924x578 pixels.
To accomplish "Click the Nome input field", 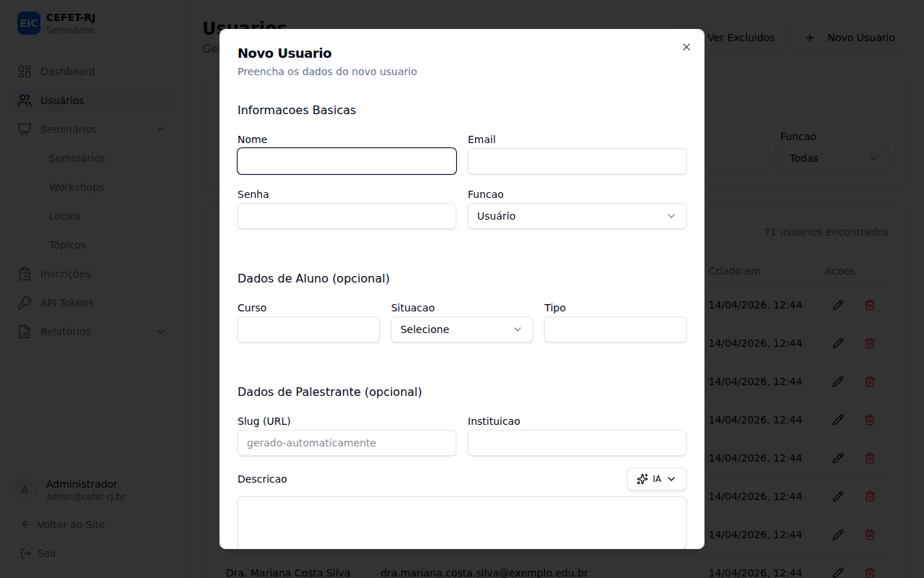I will [x=346, y=161].
